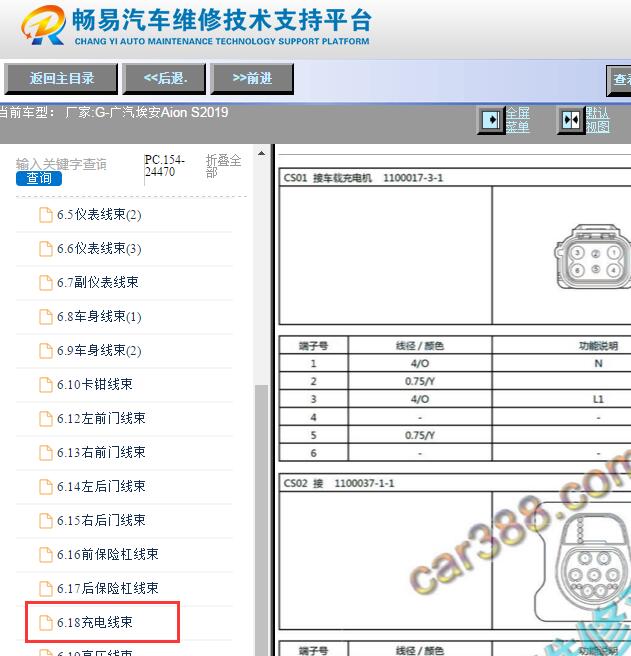
Task: Click the platform logo icon
Action: (x=43, y=25)
